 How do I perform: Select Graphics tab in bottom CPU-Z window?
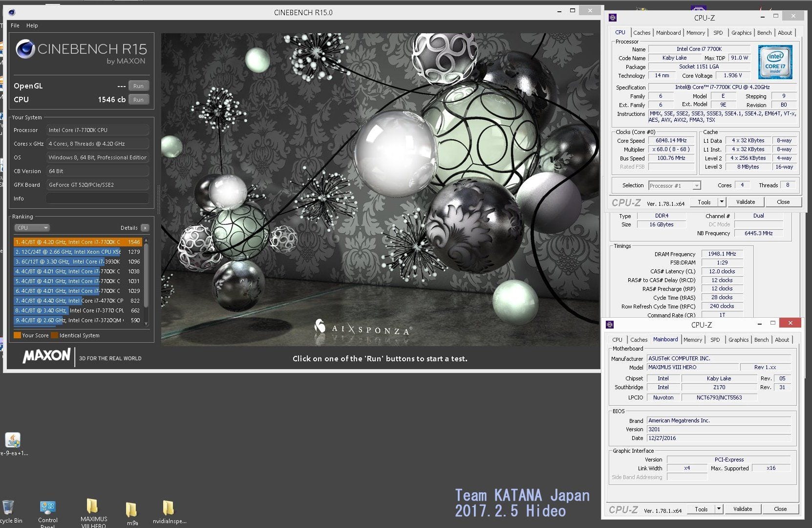click(739, 340)
